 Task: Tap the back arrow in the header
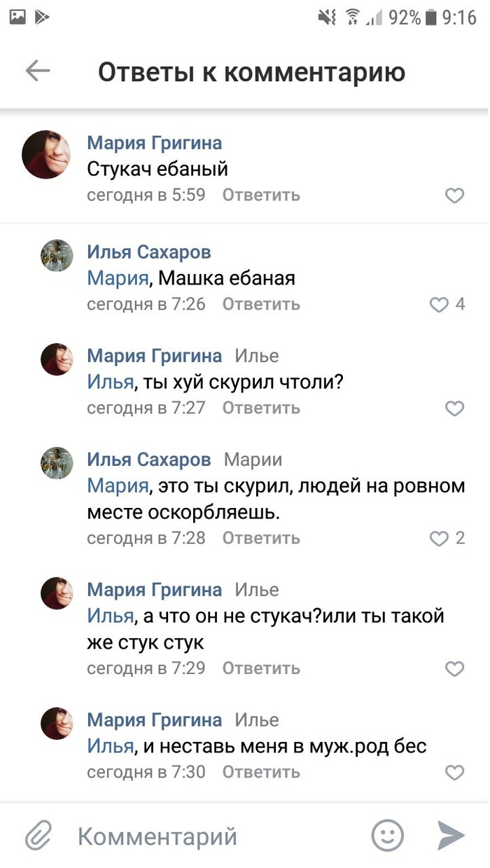click(38, 71)
